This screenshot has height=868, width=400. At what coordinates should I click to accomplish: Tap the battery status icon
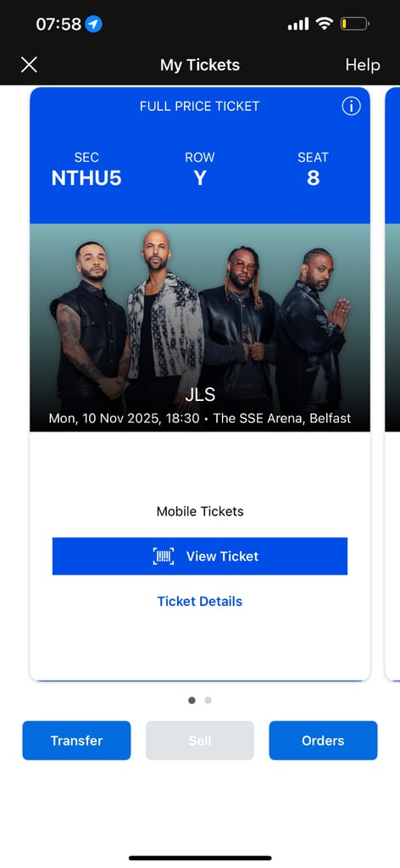(x=354, y=24)
